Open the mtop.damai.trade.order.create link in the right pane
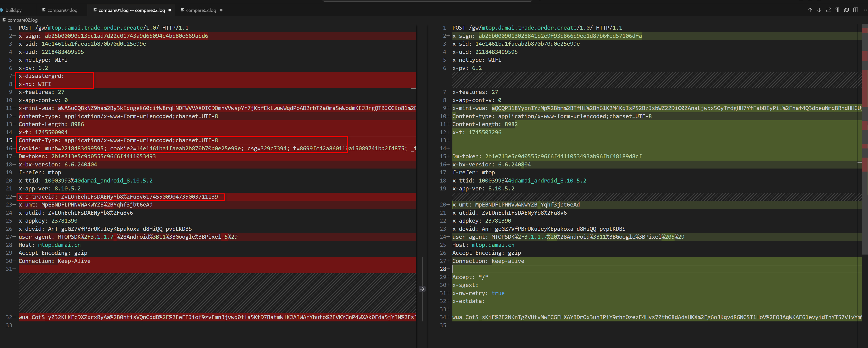Viewport: 868px width, 348px height. click(x=529, y=28)
